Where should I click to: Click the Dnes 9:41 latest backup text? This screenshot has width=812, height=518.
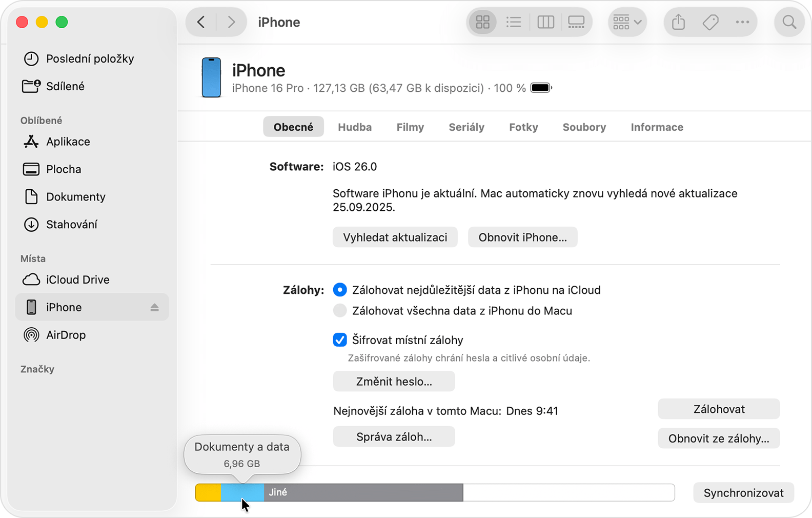(532, 411)
